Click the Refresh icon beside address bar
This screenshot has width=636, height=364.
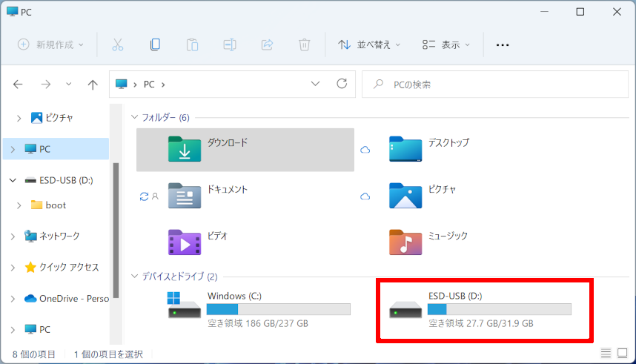tap(342, 85)
